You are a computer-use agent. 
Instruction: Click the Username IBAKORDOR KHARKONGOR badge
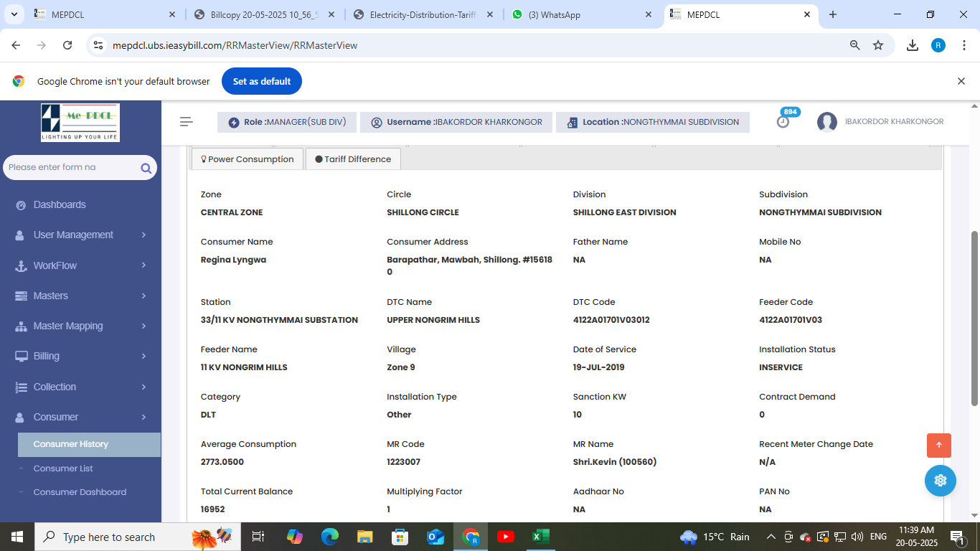tap(456, 122)
